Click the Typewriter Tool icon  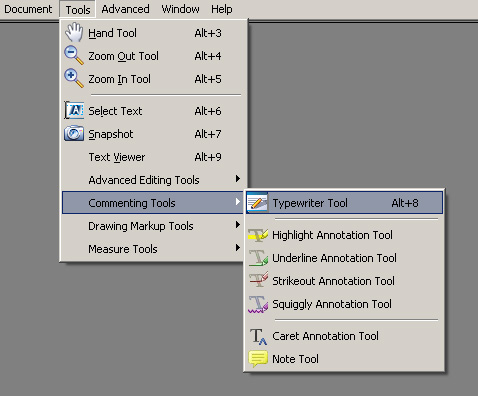click(257, 202)
